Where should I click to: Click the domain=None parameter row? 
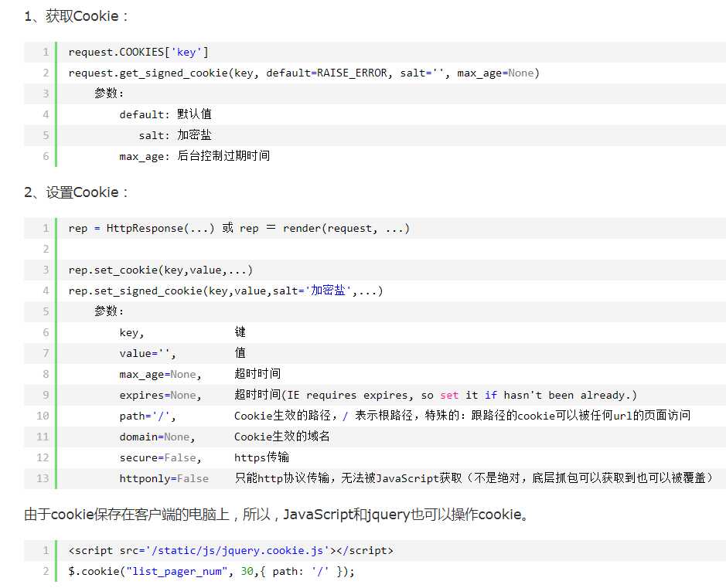coord(224,437)
